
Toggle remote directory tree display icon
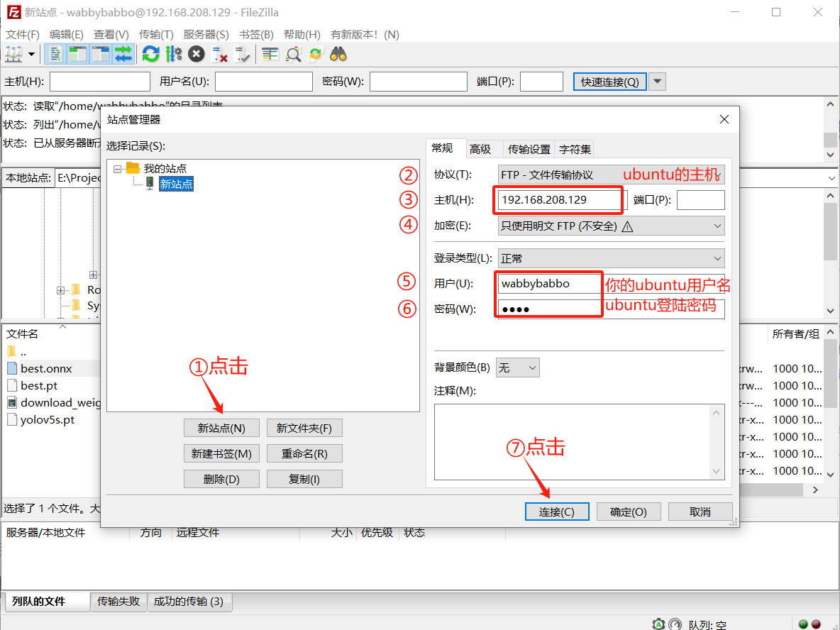[x=100, y=54]
